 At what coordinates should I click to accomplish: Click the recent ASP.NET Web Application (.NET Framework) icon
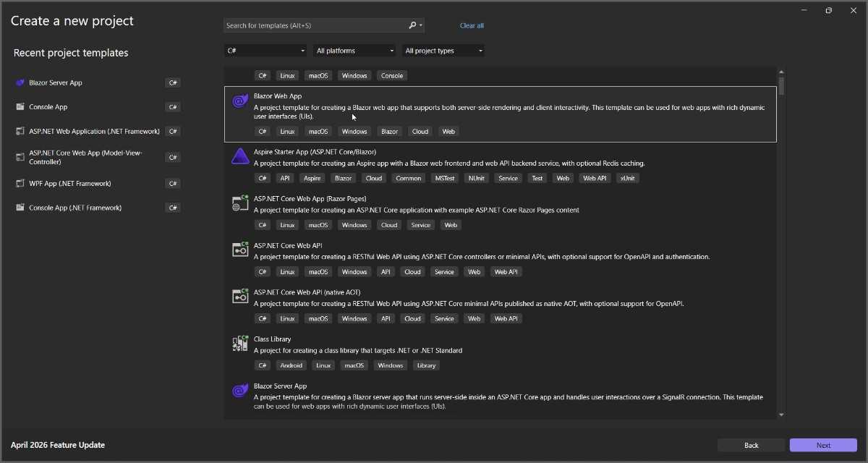coord(20,132)
